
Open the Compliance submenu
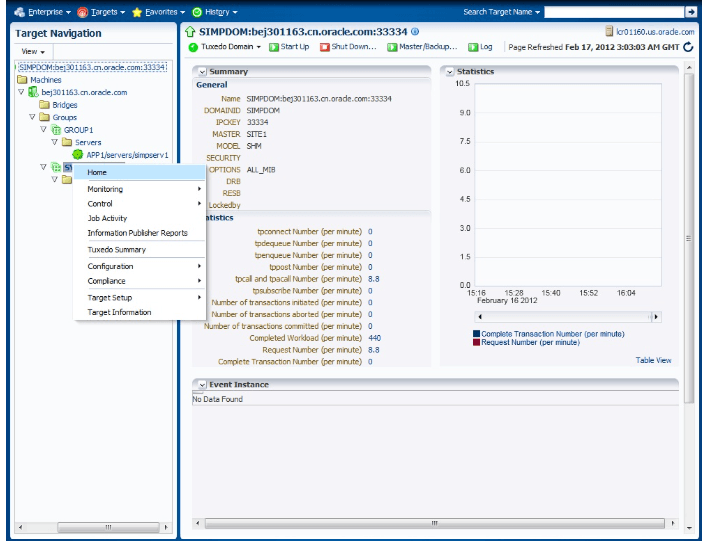[139, 281]
